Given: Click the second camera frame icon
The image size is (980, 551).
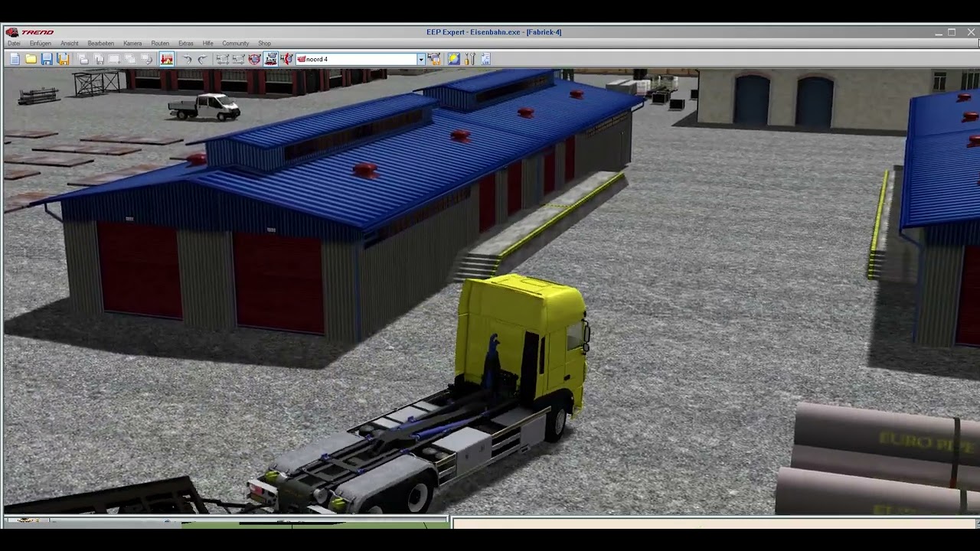Looking at the screenshot, I should tap(238, 59).
